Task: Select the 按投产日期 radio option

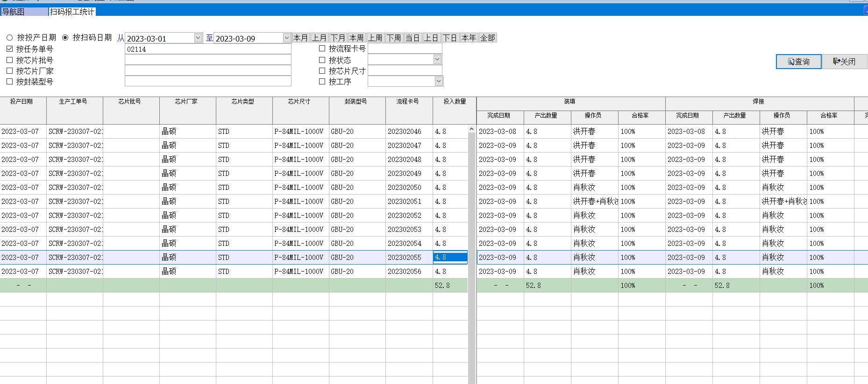Action: 10,38
